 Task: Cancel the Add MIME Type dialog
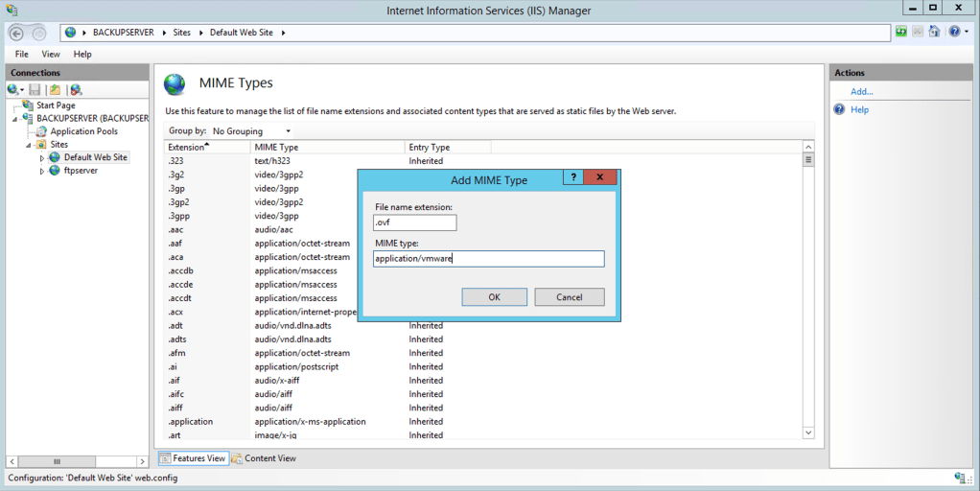[569, 297]
